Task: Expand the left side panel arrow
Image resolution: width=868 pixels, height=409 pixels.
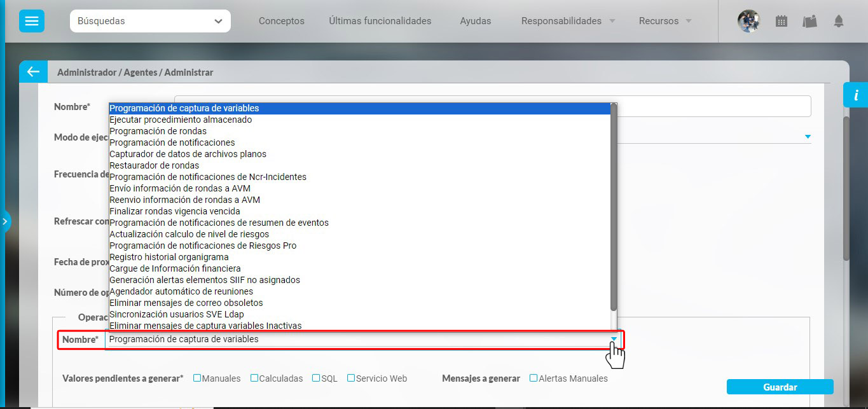Action: (4, 221)
